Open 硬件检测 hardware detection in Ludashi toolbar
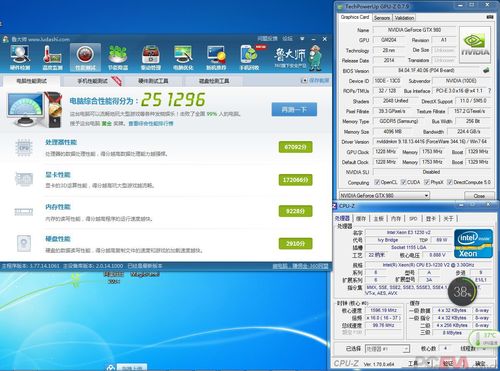 click(20, 57)
